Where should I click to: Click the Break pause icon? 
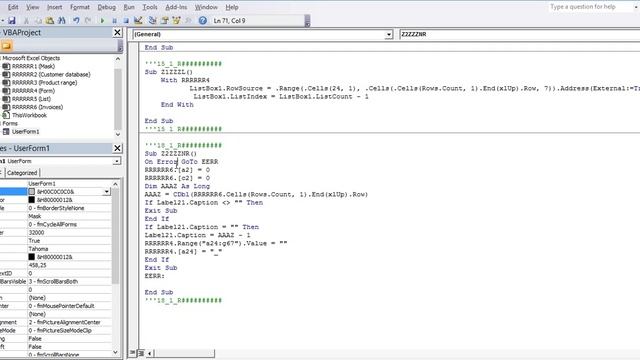[114, 20]
